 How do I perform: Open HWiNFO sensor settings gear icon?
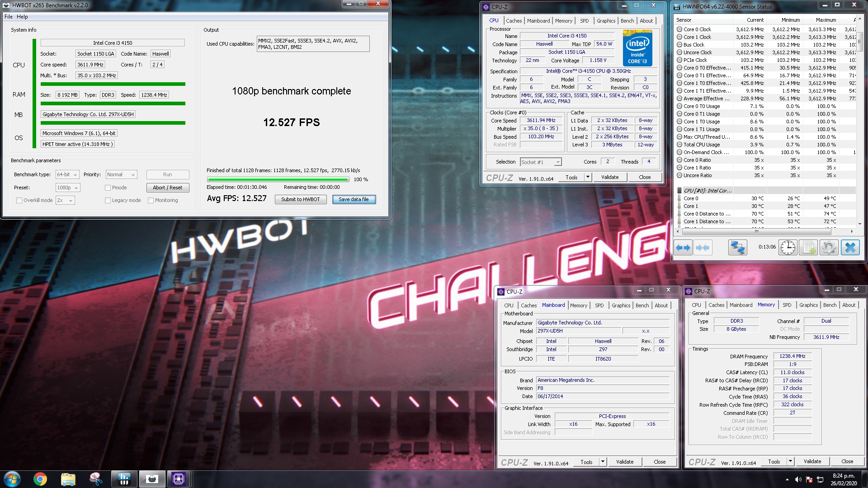[829, 248]
